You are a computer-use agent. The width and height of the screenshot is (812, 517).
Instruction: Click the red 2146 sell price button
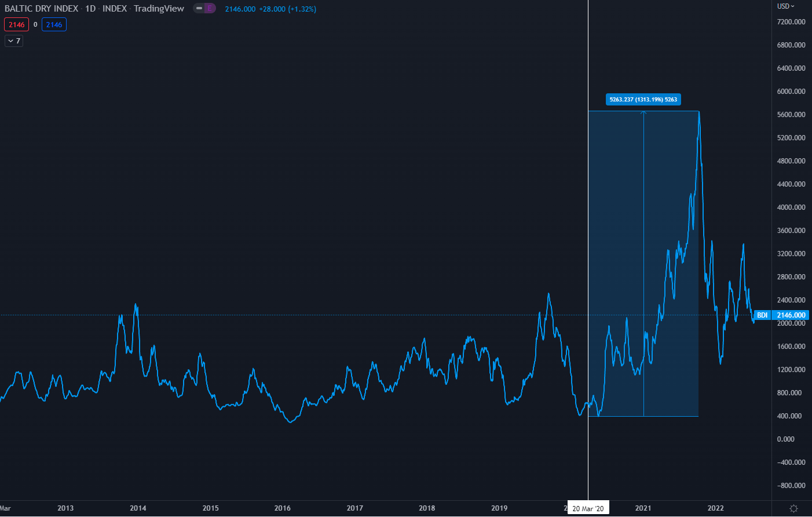pos(16,25)
